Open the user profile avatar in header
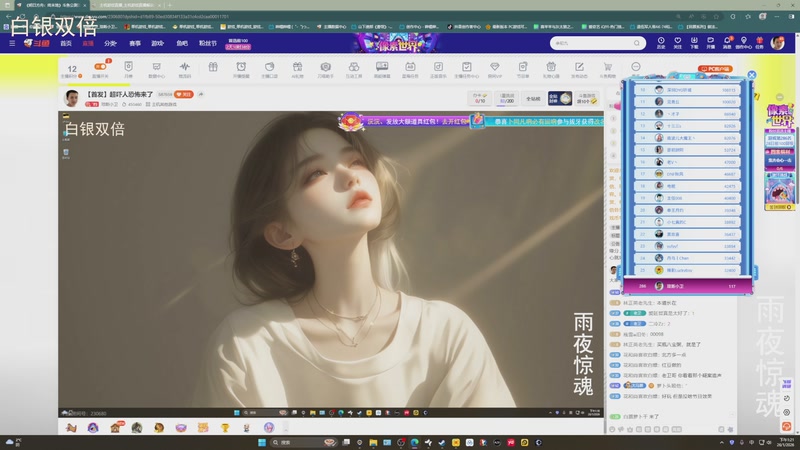Viewport: 800px width, 450px height. pos(777,42)
